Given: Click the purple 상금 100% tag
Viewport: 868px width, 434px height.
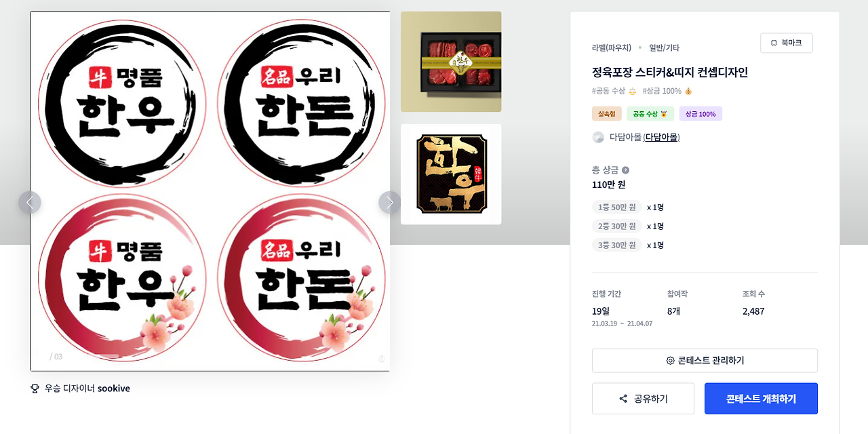Looking at the screenshot, I should [x=701, y=114].
